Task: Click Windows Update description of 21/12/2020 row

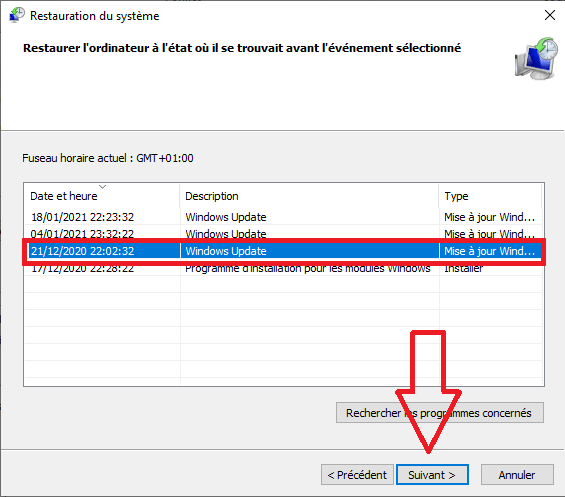Action: point(226,251)
